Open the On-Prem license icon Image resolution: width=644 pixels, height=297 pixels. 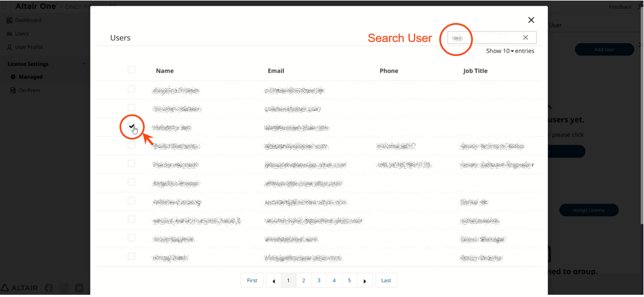click(13, 90)
